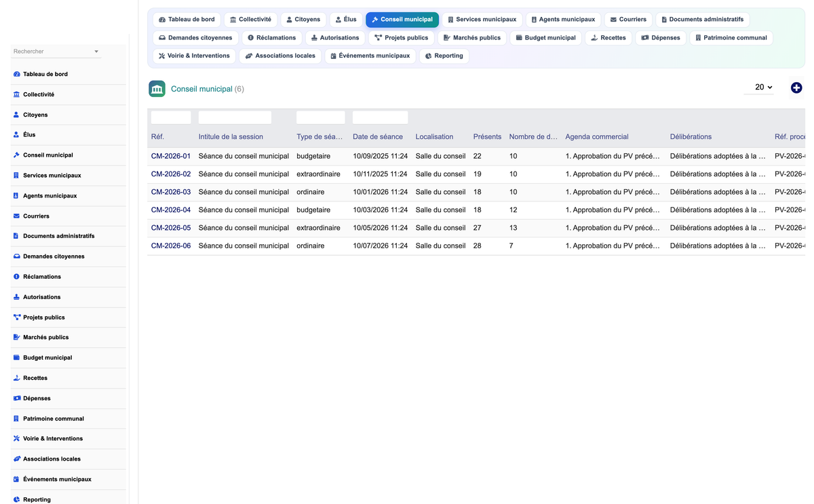Open session CM-2026-04 link
The width and height of the screenshot is (814, 504).
click(171, 210)
